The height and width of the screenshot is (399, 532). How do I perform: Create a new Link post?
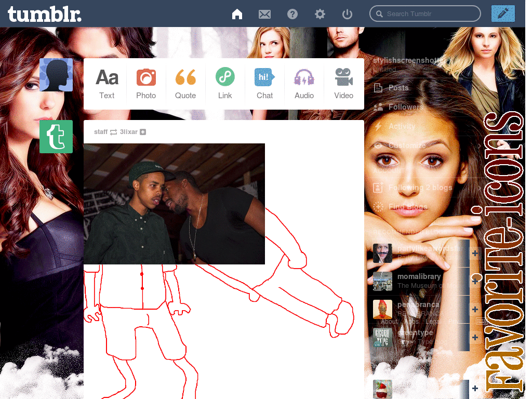point(225,84)
